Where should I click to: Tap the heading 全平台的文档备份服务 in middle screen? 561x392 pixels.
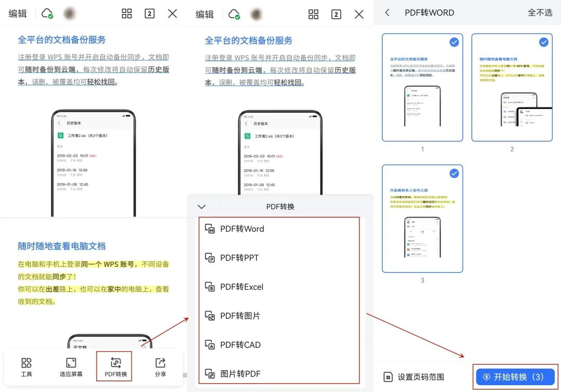coord(249,40)
